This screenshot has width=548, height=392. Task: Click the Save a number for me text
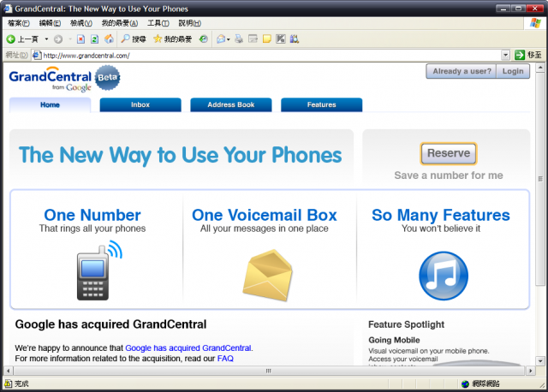click(449, 175)
